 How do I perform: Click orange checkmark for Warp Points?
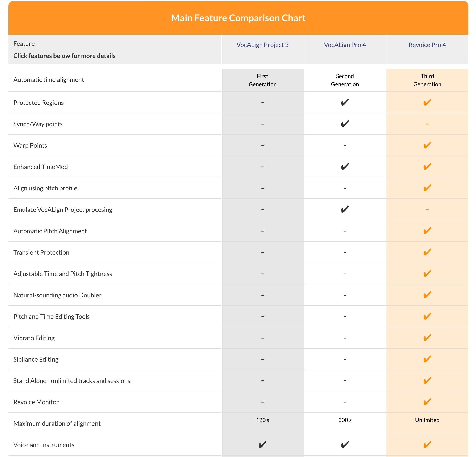coord(427,145)
